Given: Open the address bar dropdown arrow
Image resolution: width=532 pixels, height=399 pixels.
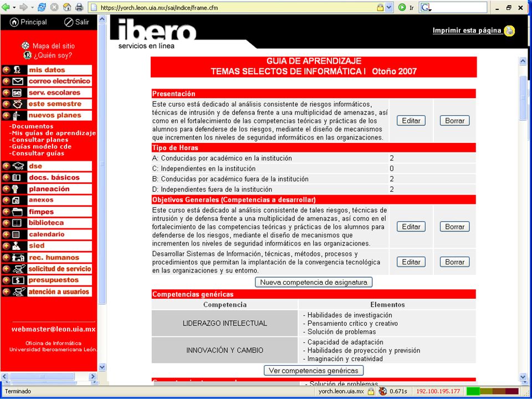Looking at the screenshot, I should click(389, 7).
